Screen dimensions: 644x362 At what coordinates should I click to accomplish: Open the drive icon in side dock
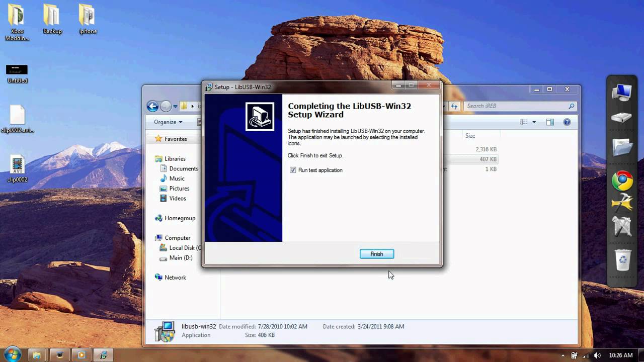point(622,118)
